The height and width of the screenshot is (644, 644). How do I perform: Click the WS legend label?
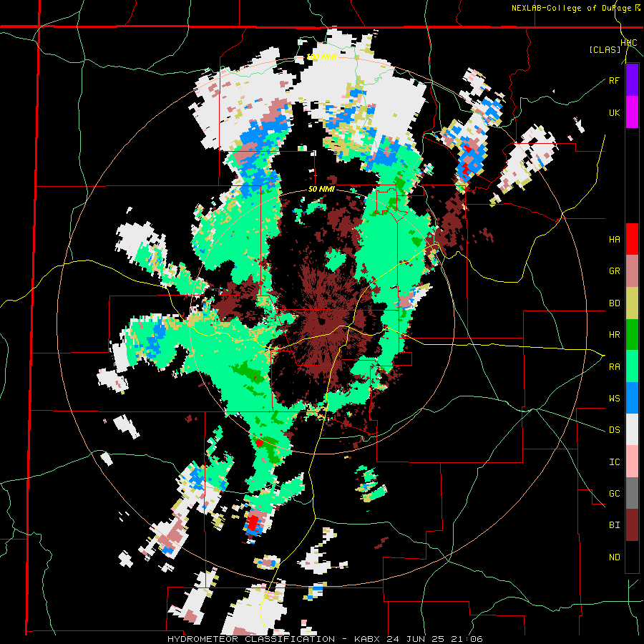615,399
